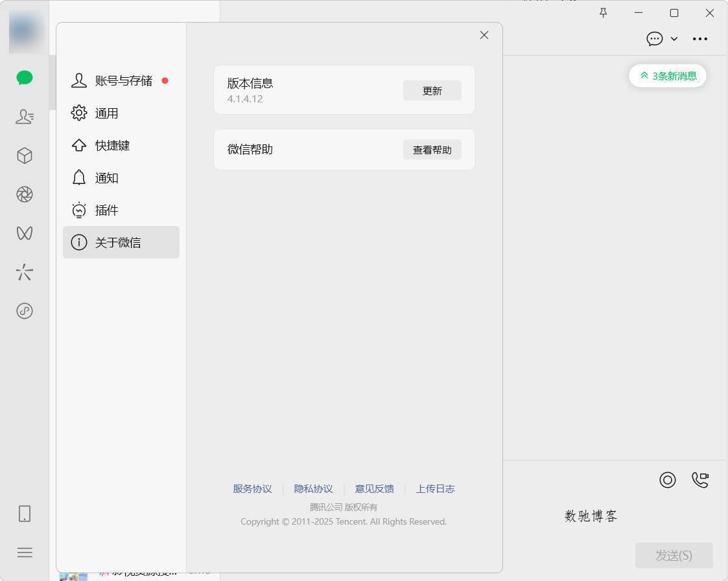The height and width of the screenshot is (581, 728).
Task: Click the 发送(S) send button
Action: [x=674, y=556]
